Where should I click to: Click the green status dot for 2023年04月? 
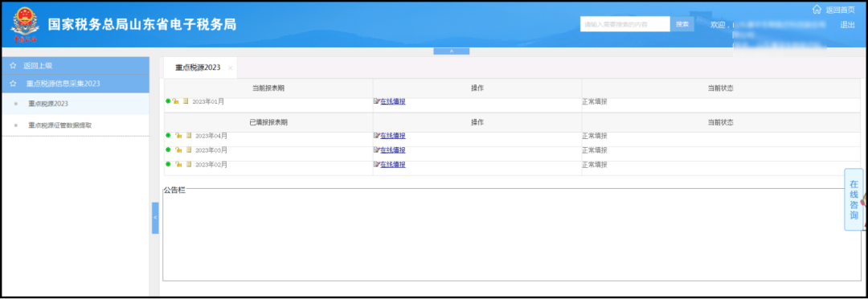[168, 135]
